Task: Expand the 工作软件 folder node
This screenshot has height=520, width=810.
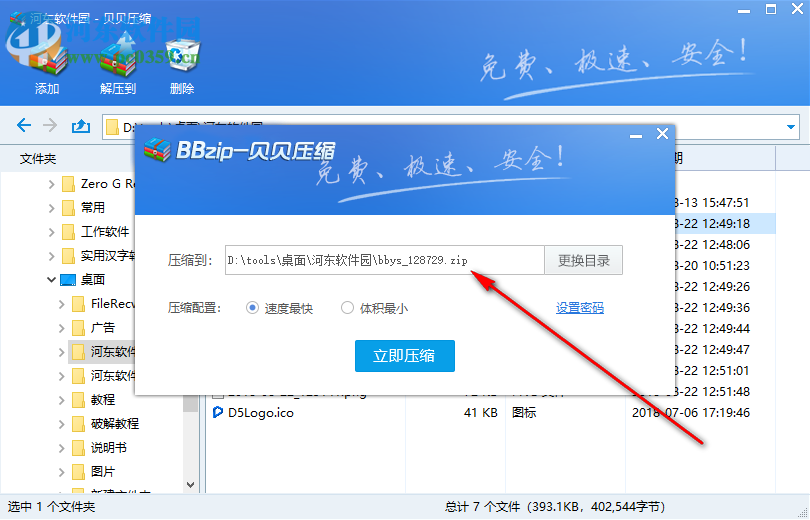Action: [x=51, y=232]
